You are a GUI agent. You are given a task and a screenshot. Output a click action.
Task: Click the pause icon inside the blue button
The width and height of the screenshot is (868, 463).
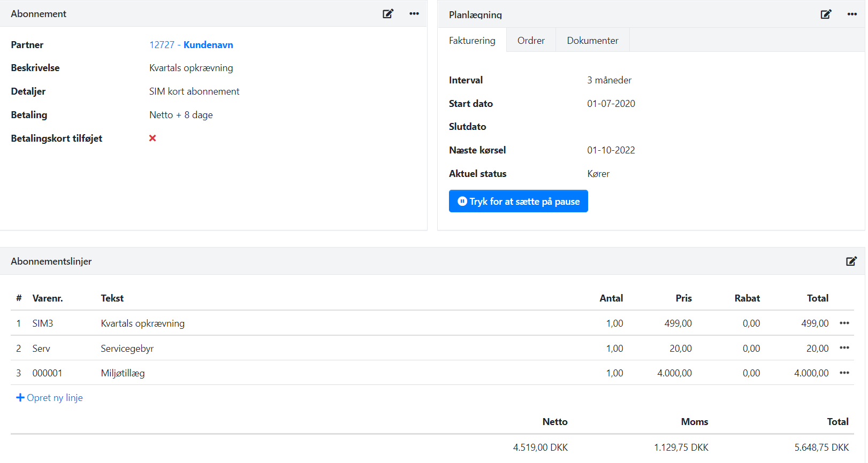pos(462,202)
